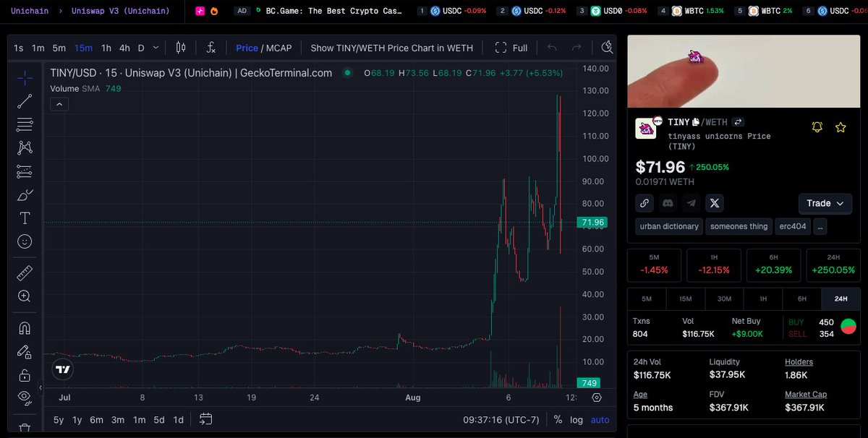Open the pattern drawing tools

(x=25, y=147)
